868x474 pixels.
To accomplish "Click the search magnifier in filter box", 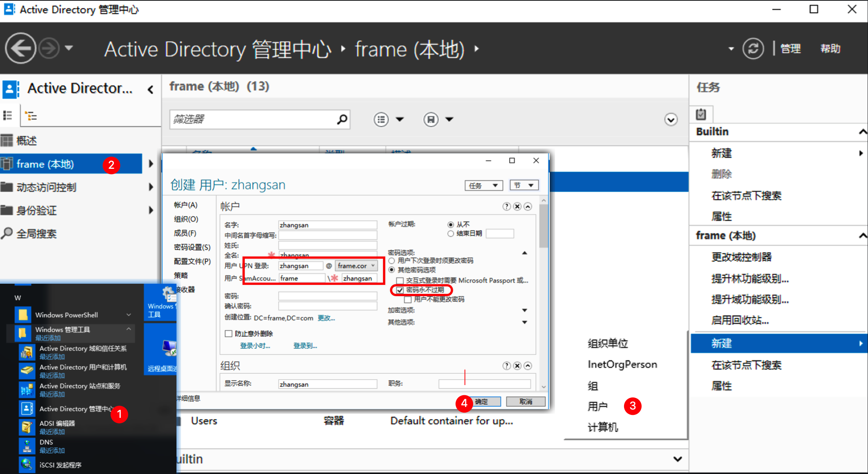I will tap(342, 119).
